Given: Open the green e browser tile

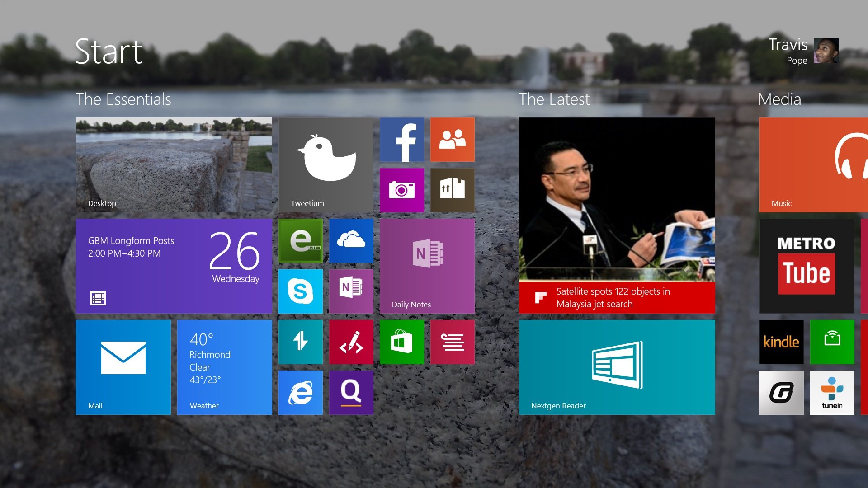Looking at the screenshot, I should tap(301, 241).
